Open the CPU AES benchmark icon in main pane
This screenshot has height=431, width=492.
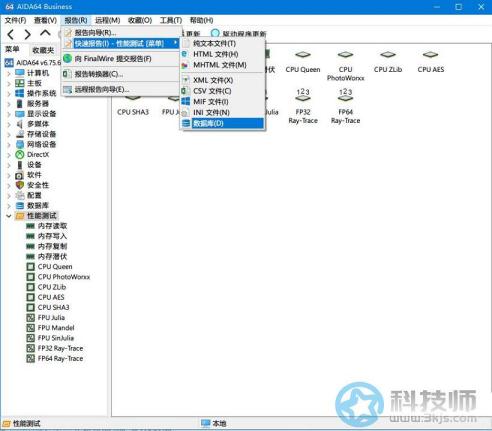(x=430, y=55)
